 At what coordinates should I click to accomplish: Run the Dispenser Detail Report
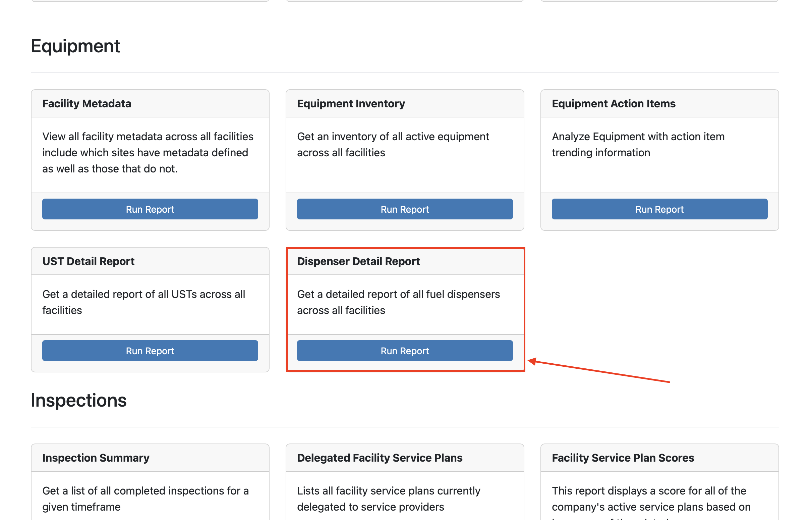point(404,351)
